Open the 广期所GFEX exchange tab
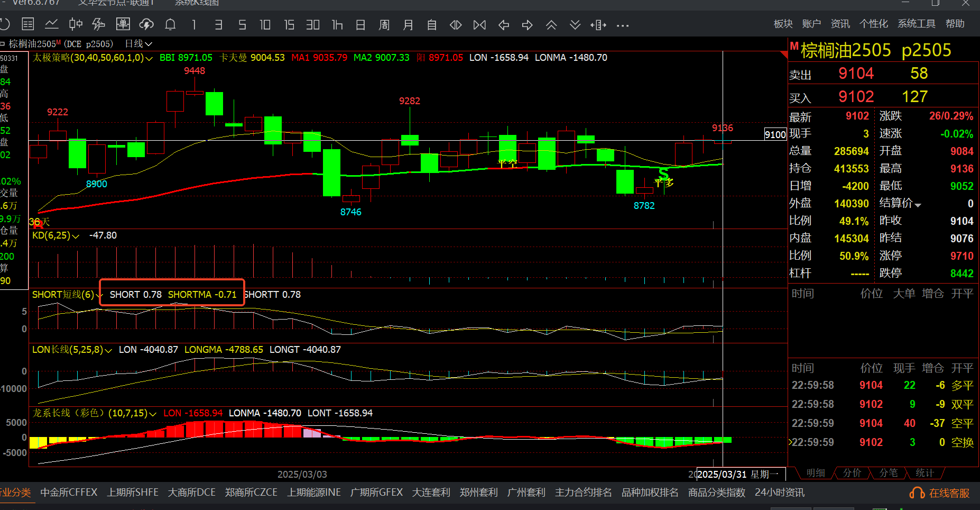The width and height of the screenshot is (980, 510). (376, 493)
